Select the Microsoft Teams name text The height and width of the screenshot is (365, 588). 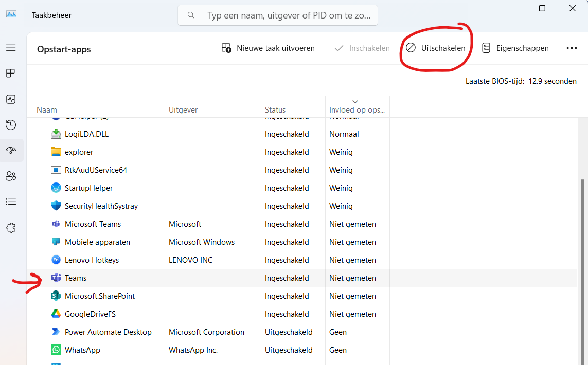pos(93,224)
